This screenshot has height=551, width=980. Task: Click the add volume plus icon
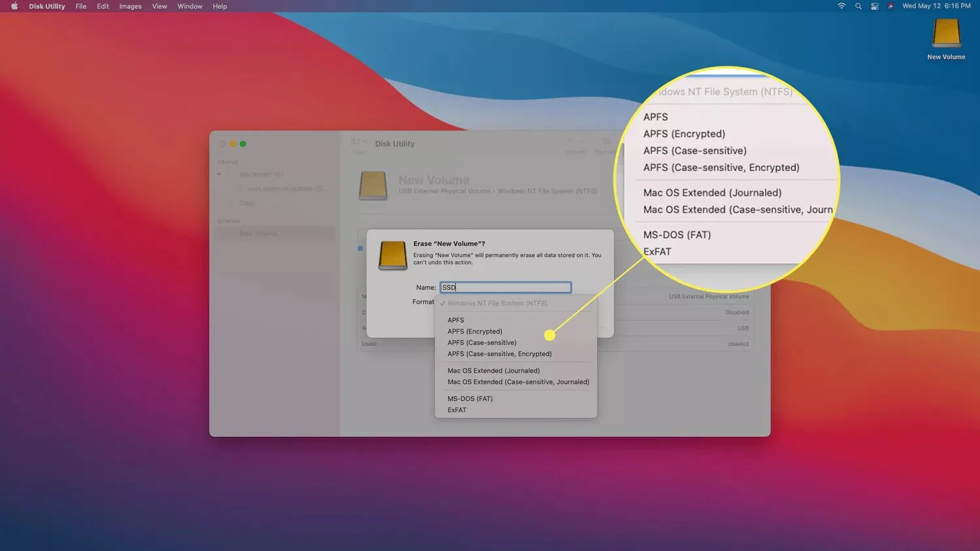(569, 141)
